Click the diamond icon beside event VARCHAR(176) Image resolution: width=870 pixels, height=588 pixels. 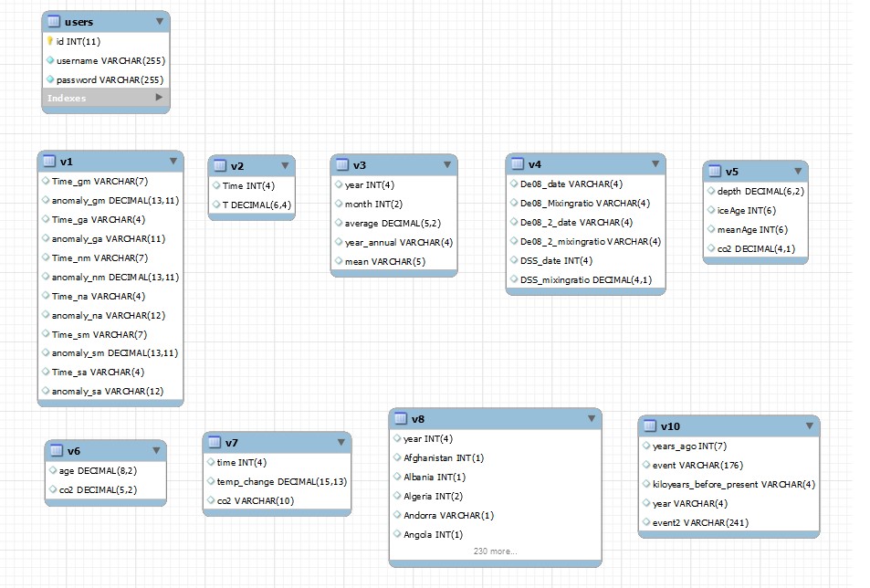pyautogui.click(x=645, y=465)
